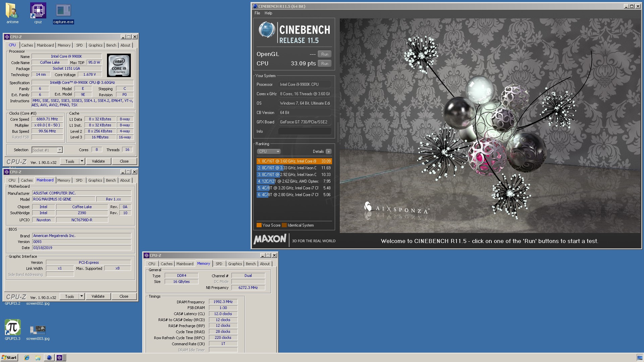The height and width of the screenshot is (362, 644).
Task: Click Close in the Motherboard CPU-Z window
Action: coord(124,296)
